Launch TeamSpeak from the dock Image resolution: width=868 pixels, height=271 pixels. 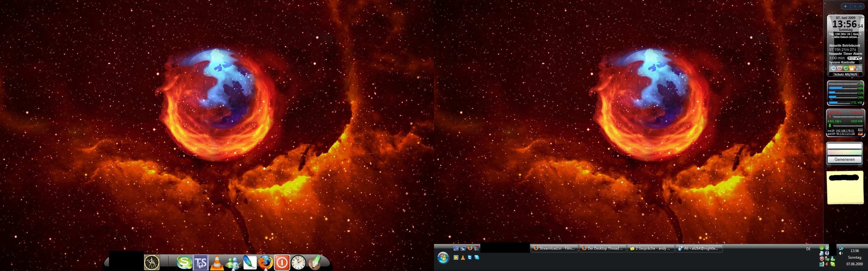200,263
